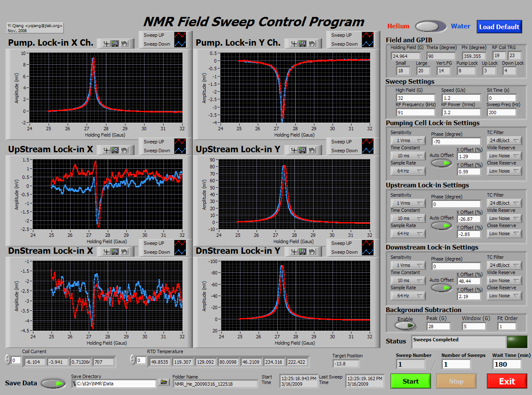Screen dimensions: 532x395
Task: Select crosshair cursor tool on Pump. Lock-in Y graph
Action: pyautogui.click(x=294, y=44)
